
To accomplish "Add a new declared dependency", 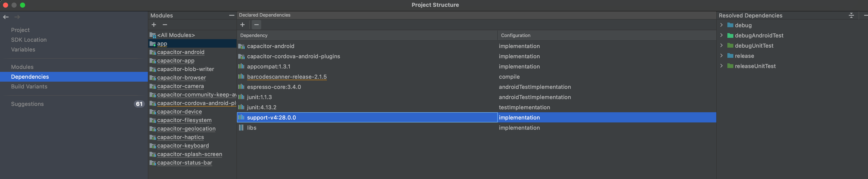I will pos(242,25).
